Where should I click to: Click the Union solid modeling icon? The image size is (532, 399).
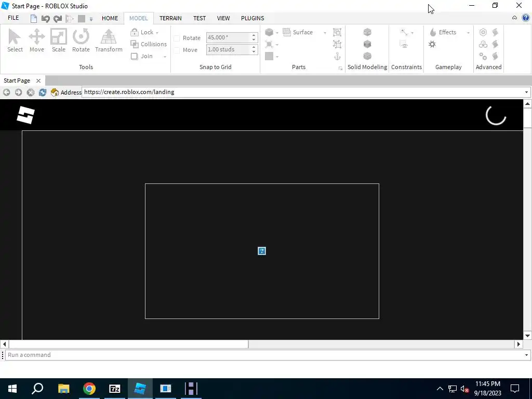(x=367, y=32)
